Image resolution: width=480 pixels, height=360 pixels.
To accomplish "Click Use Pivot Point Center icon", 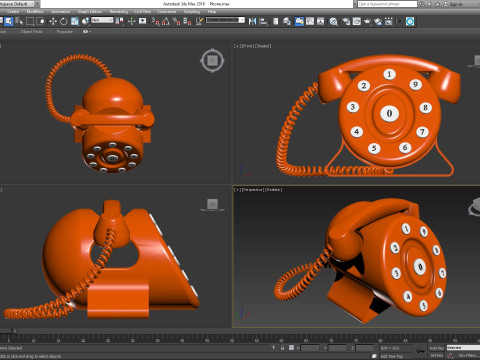I will (119, 21).
